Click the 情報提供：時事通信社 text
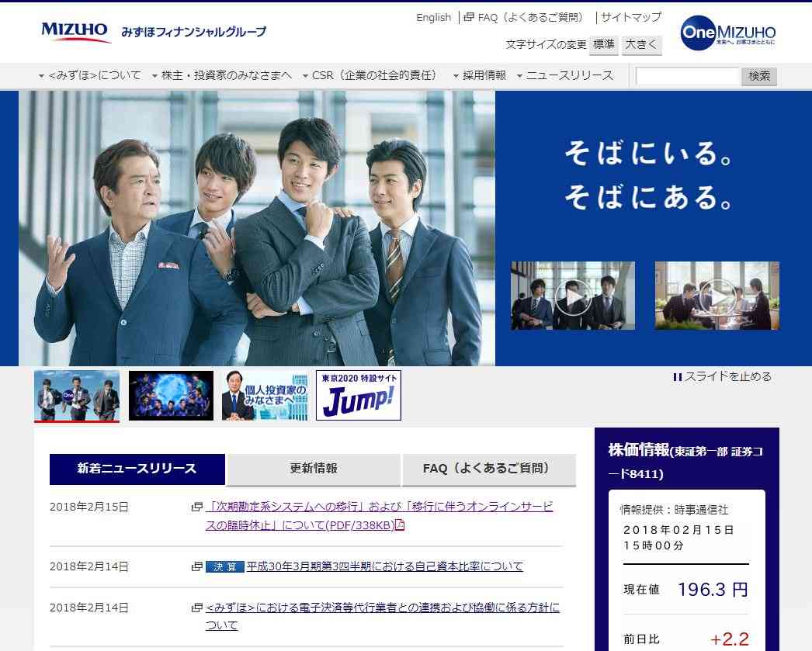The image size is (812, 651). [675, 511]
